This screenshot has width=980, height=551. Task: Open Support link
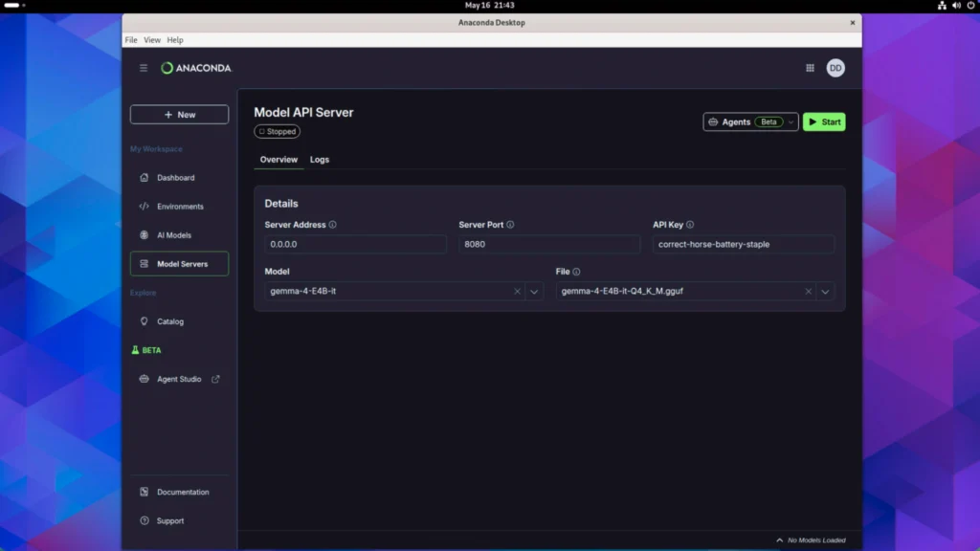179,521
